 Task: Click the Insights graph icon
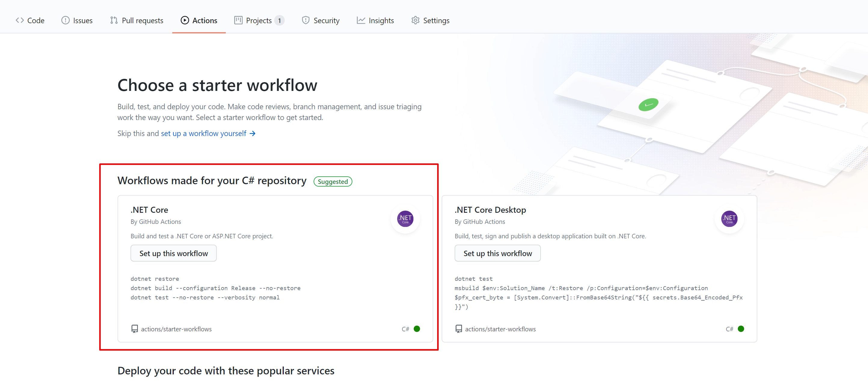coord(361,20)
